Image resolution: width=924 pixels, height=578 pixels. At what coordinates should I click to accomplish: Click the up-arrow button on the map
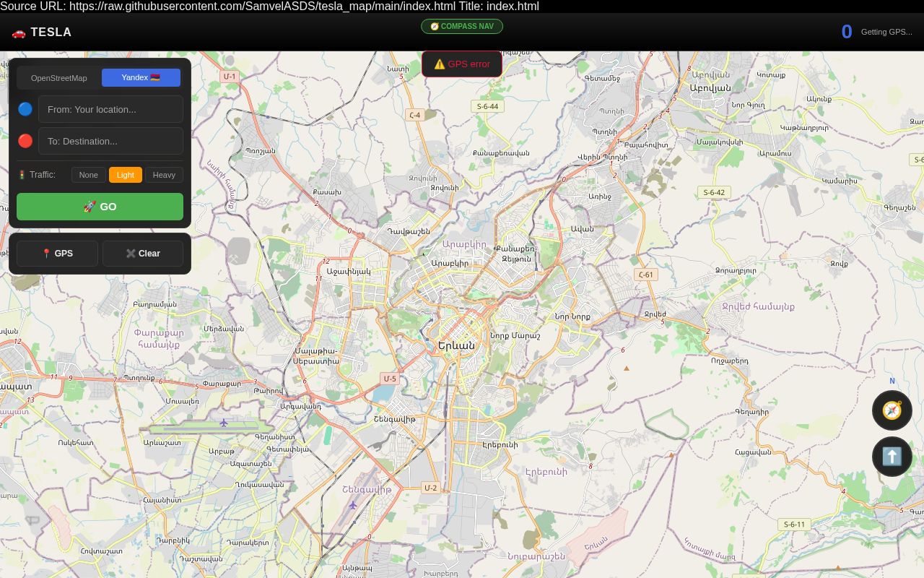[x=892, y=457]
